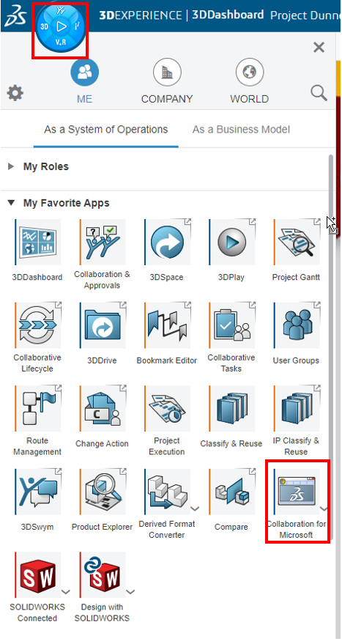342x644 pixels.
Task: Launch the SOLIDWORKS Connected app
Action: pos(38,575)
